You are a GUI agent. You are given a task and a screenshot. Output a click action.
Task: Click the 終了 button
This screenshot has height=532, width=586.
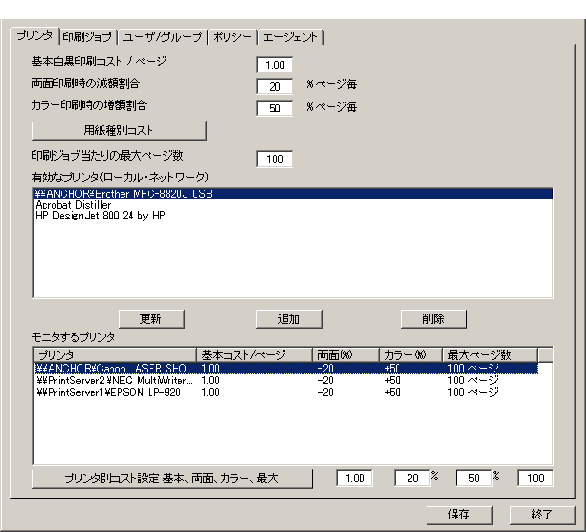point(542,515)
